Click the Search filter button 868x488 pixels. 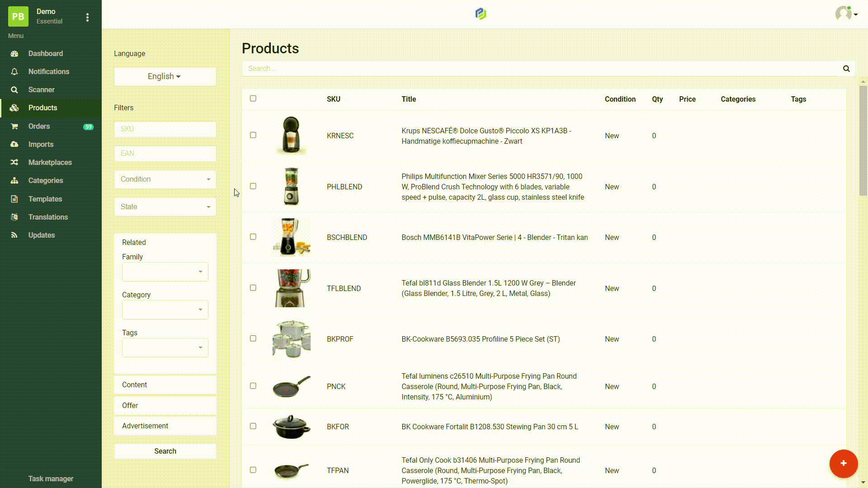(165, 451)
